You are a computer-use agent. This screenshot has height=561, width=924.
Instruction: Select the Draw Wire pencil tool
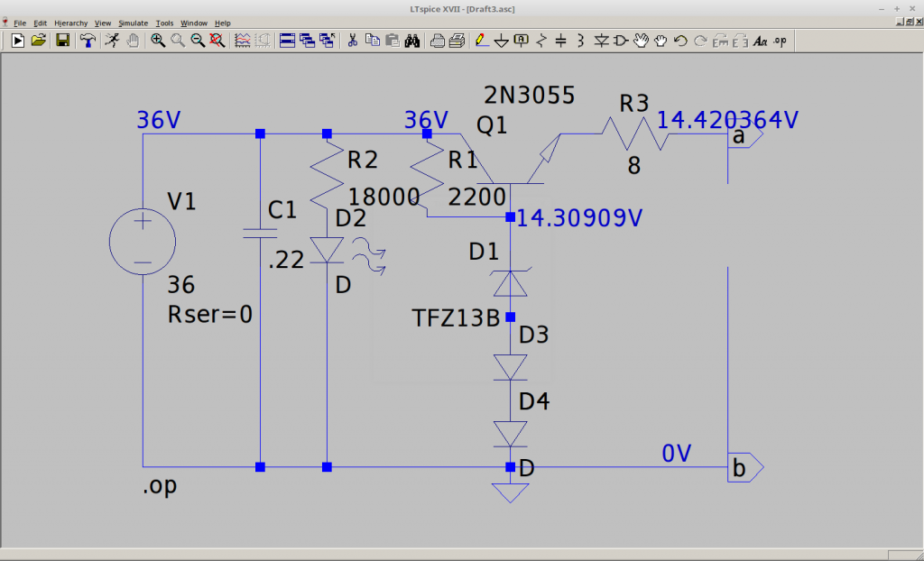point(482,40)
